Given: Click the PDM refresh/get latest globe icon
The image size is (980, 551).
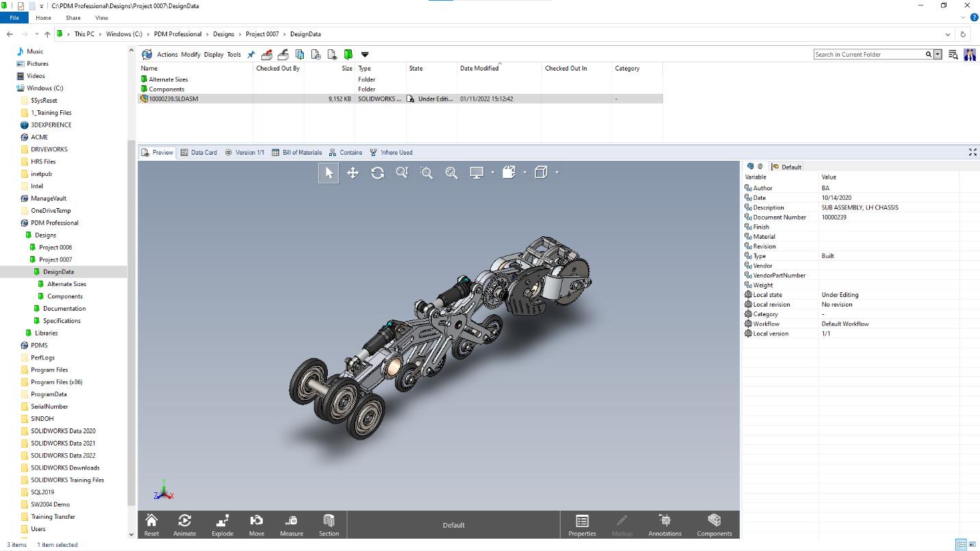Looking at the screenshot, I should pyautogui.click(x=146, y=54).
